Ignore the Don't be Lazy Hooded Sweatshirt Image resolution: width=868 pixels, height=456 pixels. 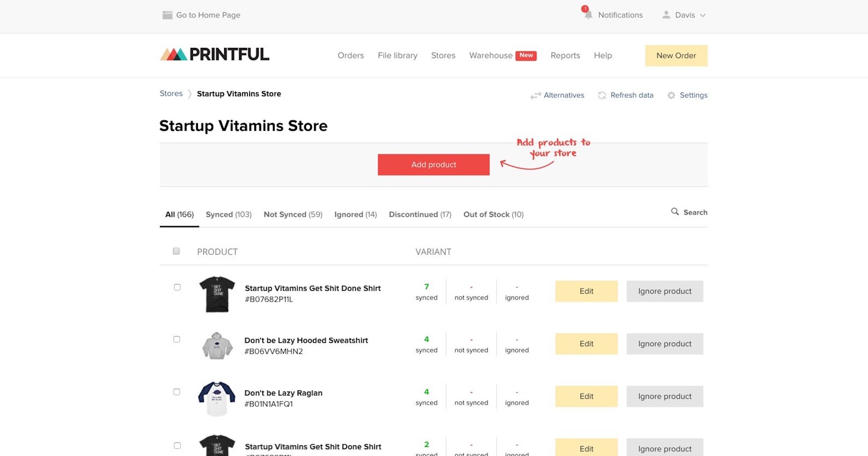[x=665, y=344]
